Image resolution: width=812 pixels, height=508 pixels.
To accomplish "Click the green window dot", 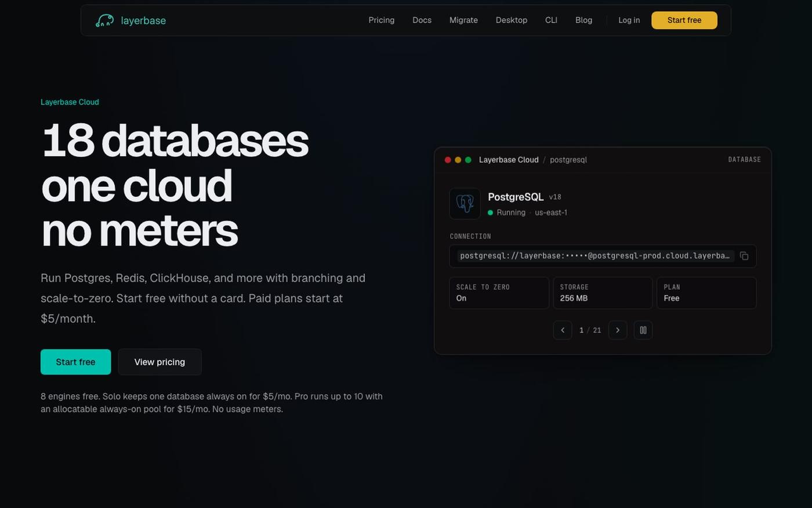I will (x=468, y=160).
